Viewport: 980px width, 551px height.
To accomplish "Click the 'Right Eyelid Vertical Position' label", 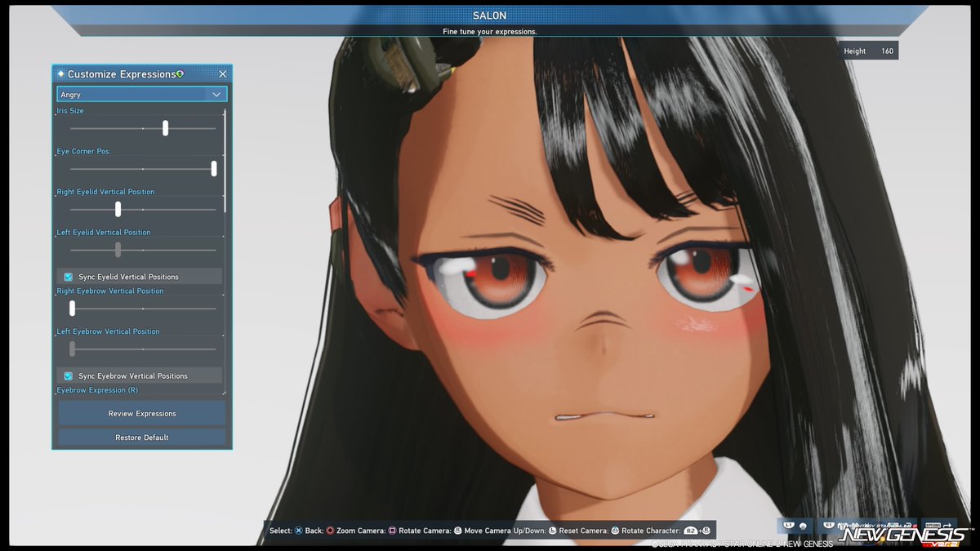I will pos(105,192).
